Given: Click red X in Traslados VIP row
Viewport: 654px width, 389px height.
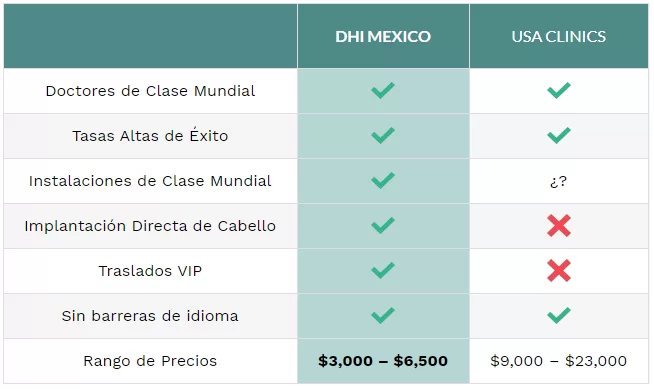Looking at the screenshot, I should click(x=559, y=271).
